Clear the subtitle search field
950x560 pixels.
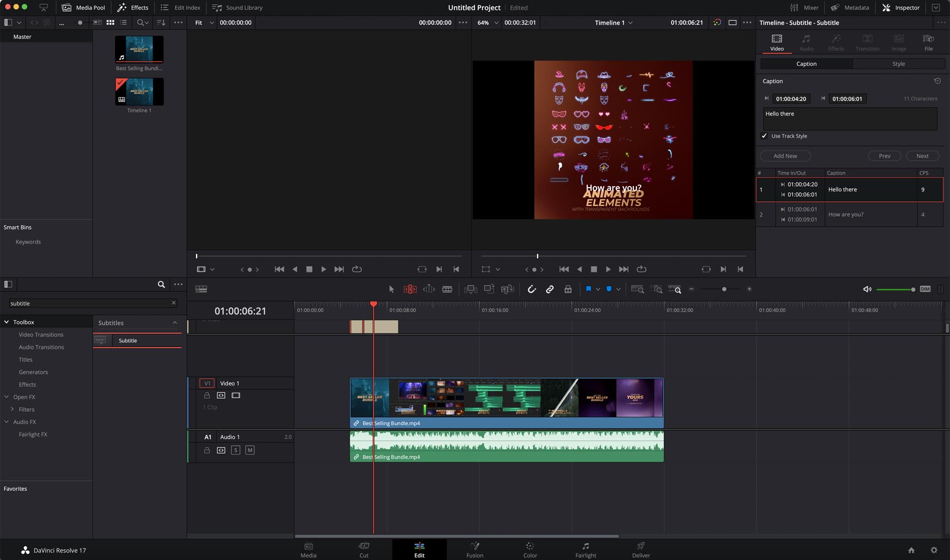click(x=173, y=303)
